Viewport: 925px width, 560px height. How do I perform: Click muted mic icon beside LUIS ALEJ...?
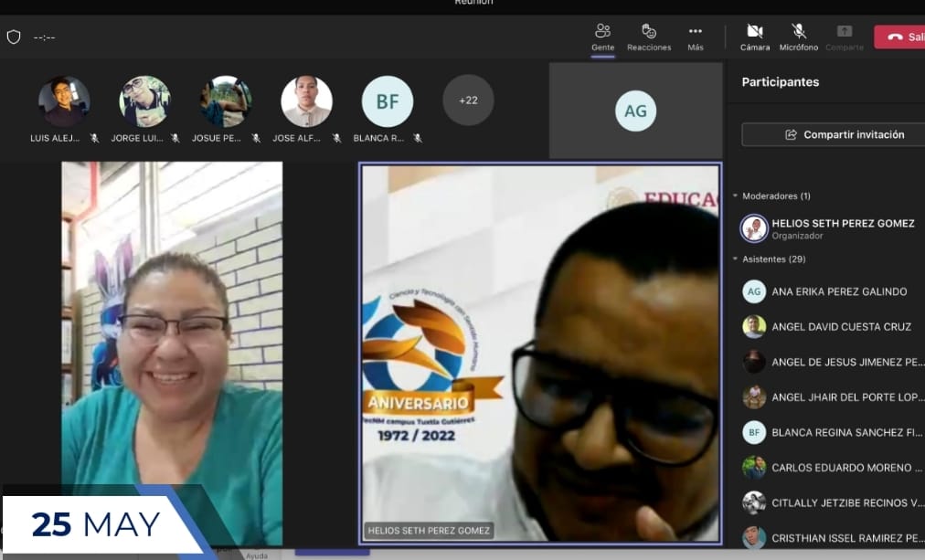pyautogui.click(x=94, y=138)
